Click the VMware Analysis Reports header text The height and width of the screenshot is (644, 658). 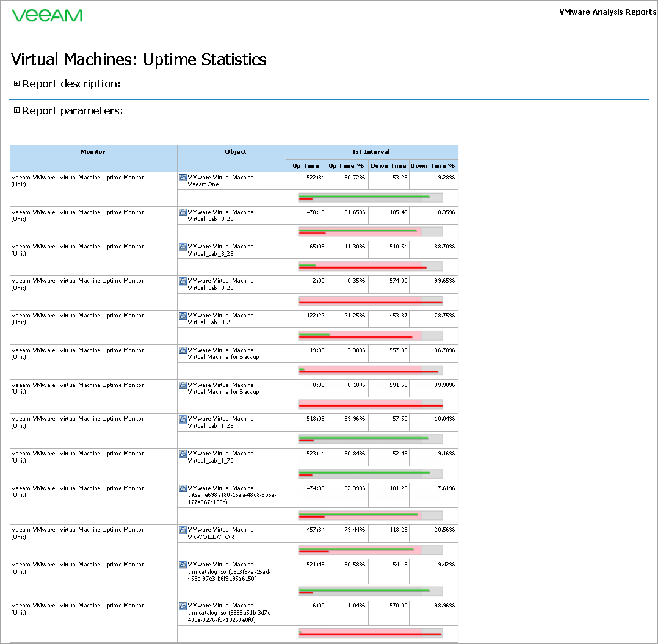(607, 12)
